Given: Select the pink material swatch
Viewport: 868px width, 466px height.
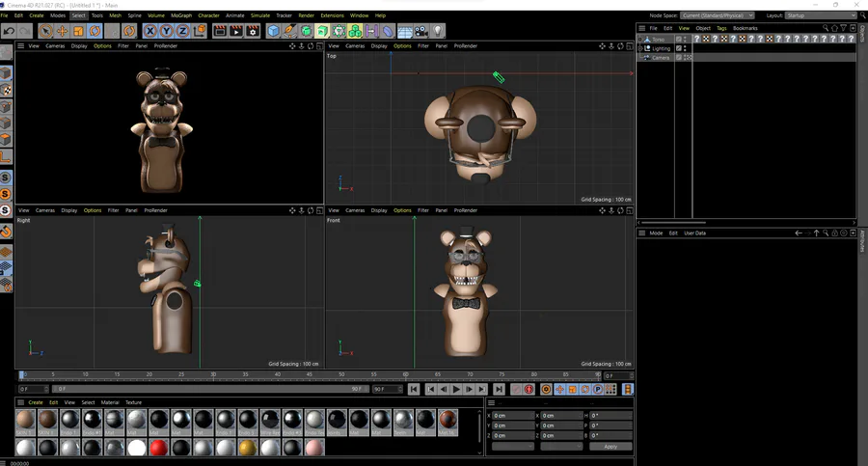Looking at the screenshot, I should (x=314, y=447).
